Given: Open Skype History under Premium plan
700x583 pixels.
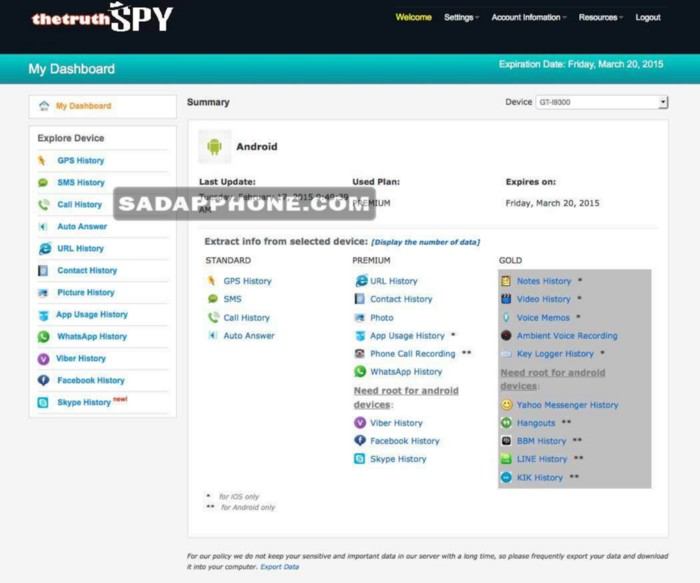Looking at the screenshot, I should click(398, 459).
